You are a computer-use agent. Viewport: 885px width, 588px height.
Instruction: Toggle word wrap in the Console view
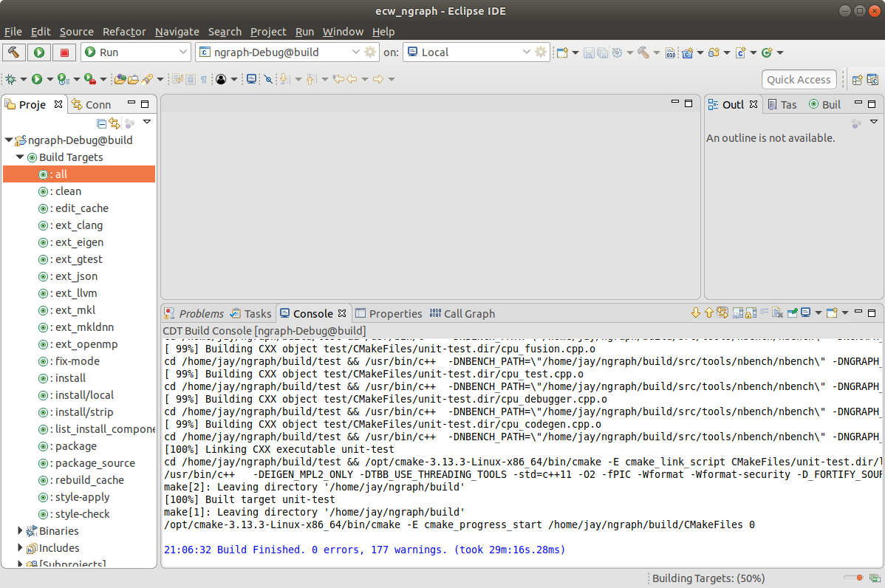[x=765, y=313]
